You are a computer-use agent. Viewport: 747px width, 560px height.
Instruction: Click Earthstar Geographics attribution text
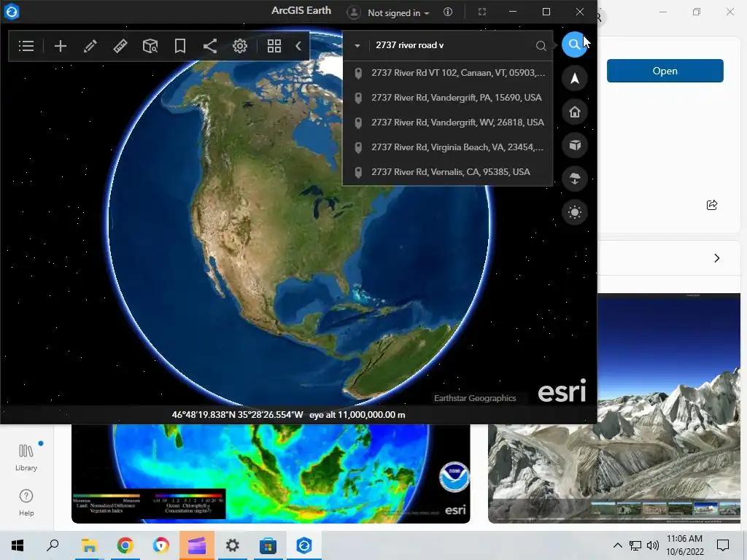click(475, 398)
